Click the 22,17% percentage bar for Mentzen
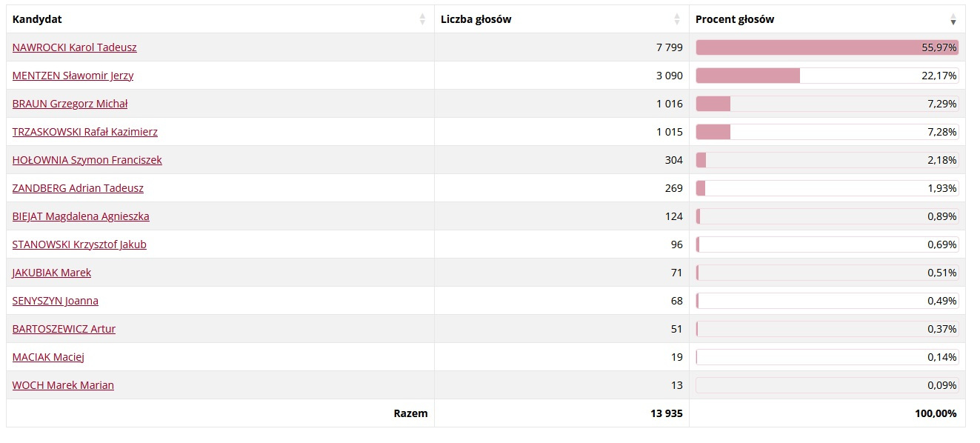Viewport: 980px width, 443px height. click(x=827, y=76)
